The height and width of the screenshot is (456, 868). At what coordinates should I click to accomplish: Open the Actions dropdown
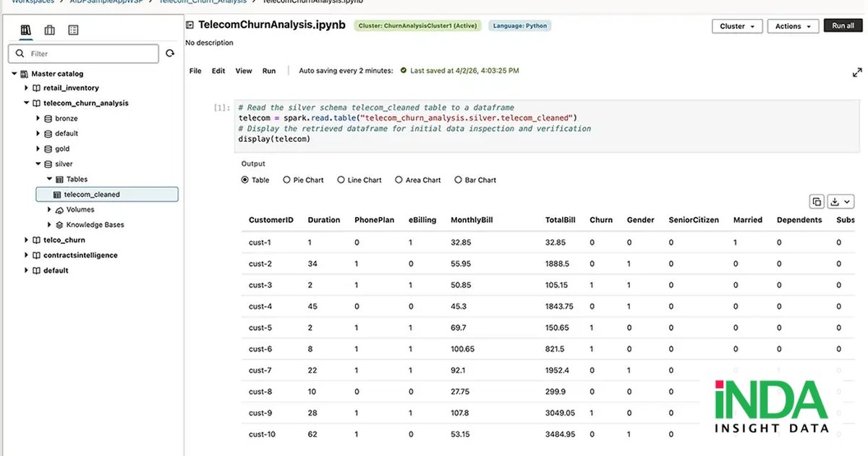793,26
